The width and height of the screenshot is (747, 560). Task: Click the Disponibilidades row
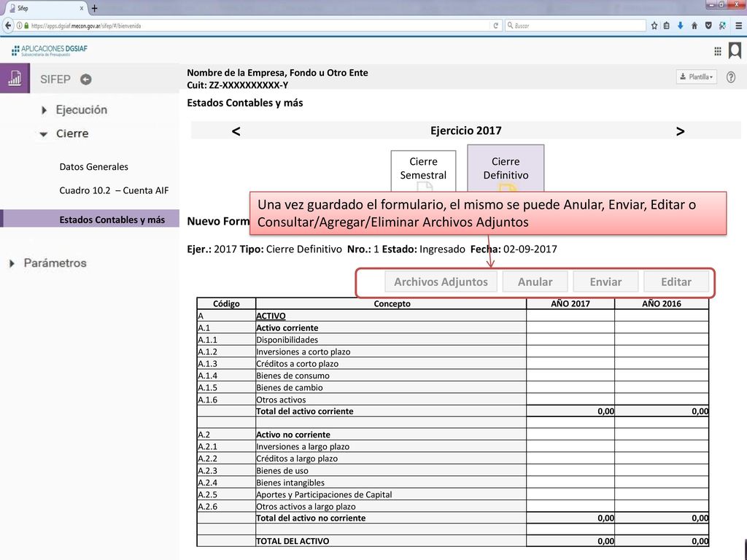point(452,340)
